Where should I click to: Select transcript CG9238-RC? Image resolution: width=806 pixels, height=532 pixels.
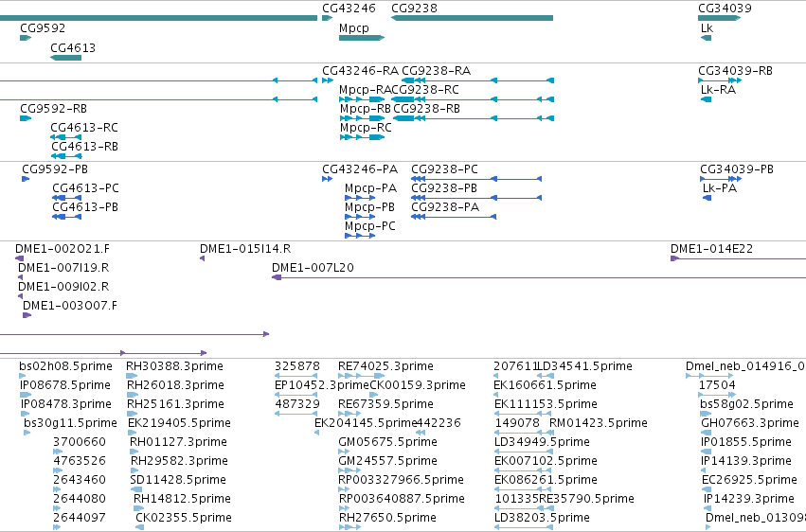tap(425, 90)
